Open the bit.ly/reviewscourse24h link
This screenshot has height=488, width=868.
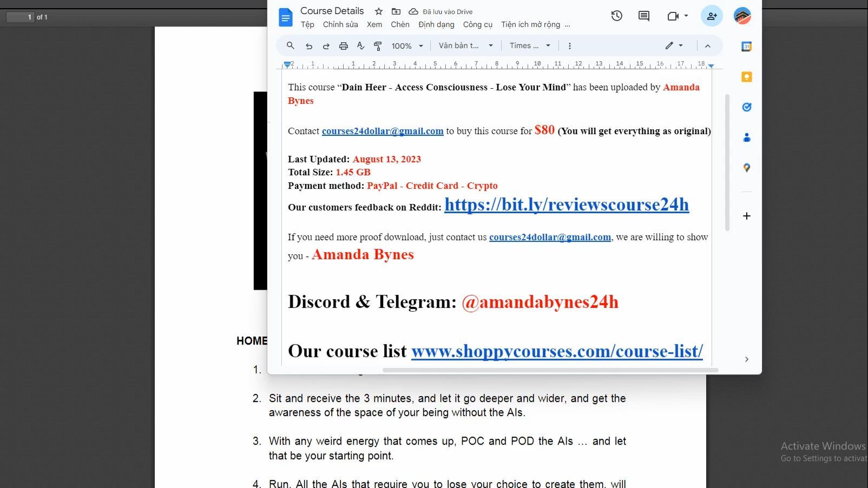point(567,205)
